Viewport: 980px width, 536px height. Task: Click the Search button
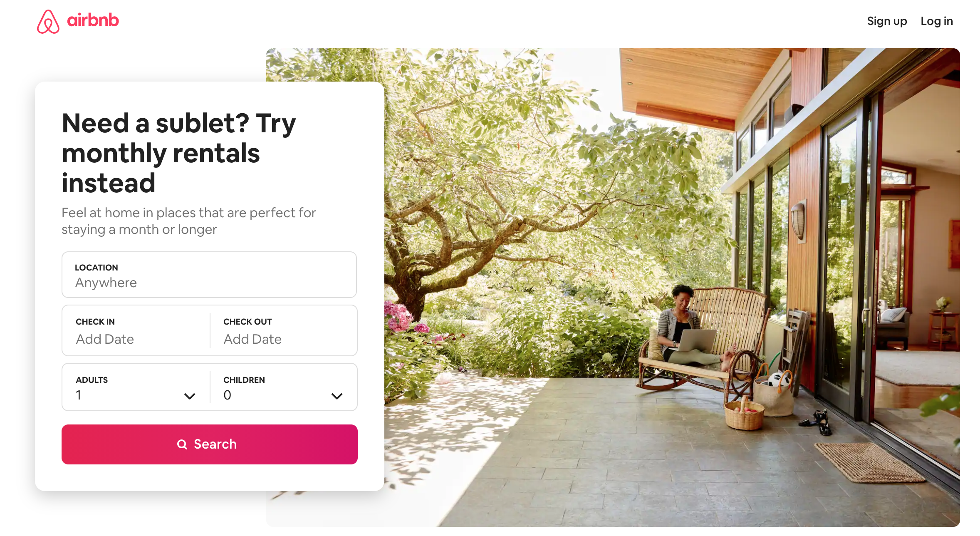pyautogui.click(x=210, y=444)
